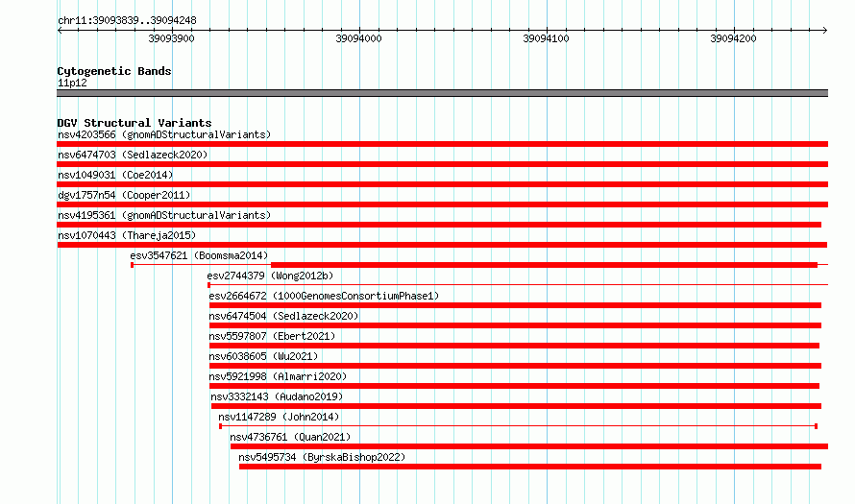Open variant nsv5921998 (Almarri2020)
The height and width of the screenshot is (504, 855).
tap(278, 376)
